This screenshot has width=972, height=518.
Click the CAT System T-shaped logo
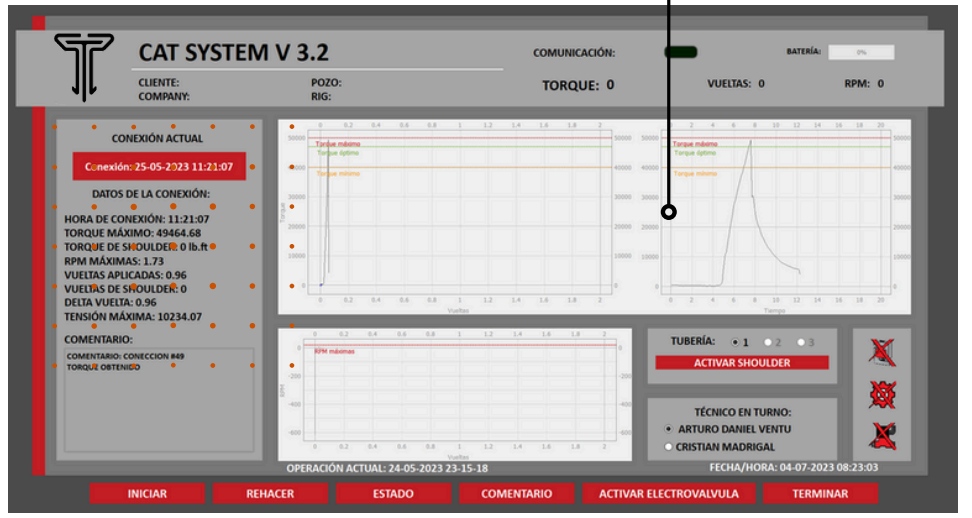tap(83, 65)
